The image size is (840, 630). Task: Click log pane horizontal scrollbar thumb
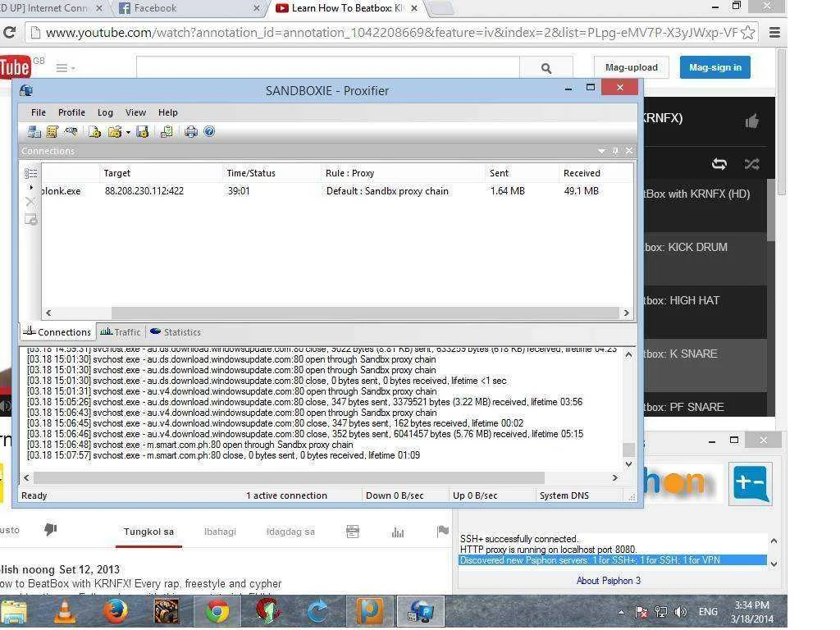point(289,477)
